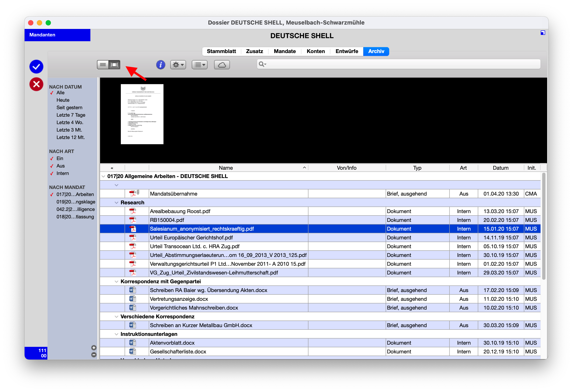Click the search input field

pos(399,64)
